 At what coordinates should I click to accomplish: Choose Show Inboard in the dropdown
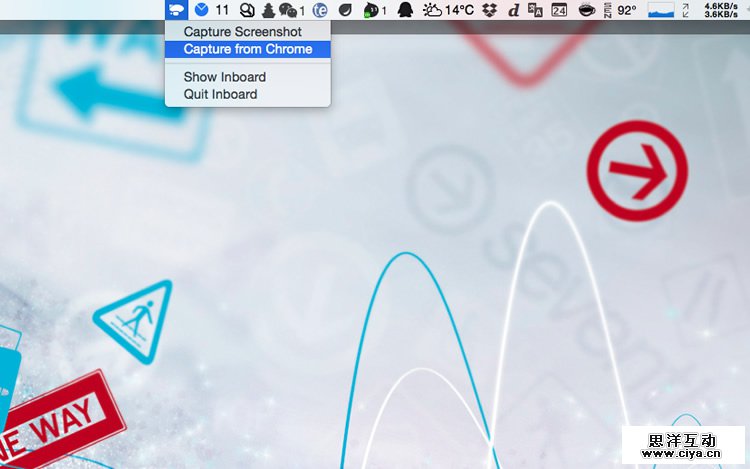248,77
